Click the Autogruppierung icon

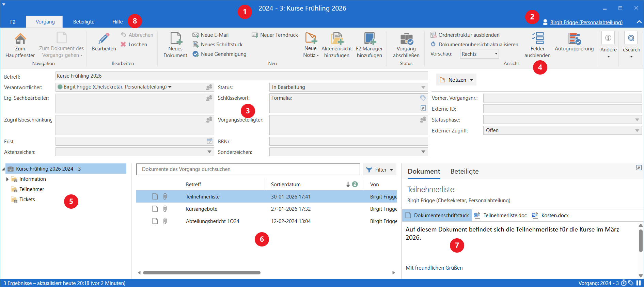574,39
